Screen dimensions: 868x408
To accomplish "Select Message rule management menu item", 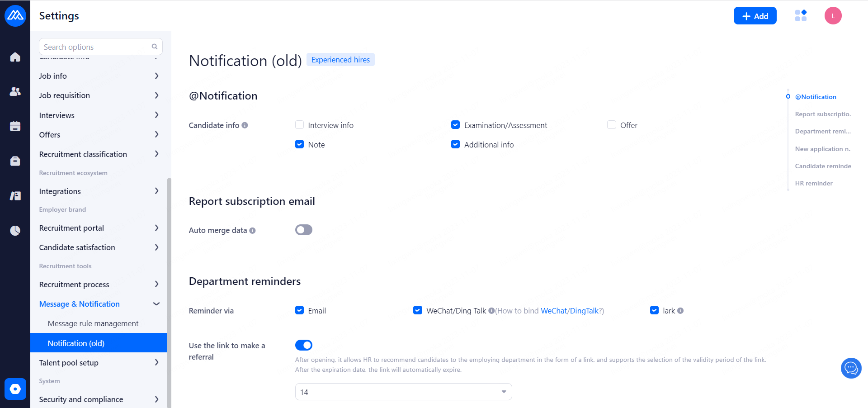I will coord(93,323).
